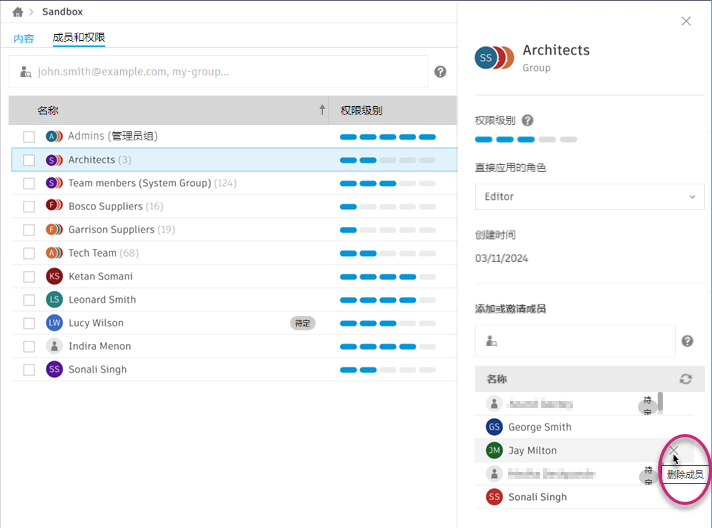Tick the Bosco Suppliers checkbox
This screenshot has width=712, height=528.
[x=29, y=207]
